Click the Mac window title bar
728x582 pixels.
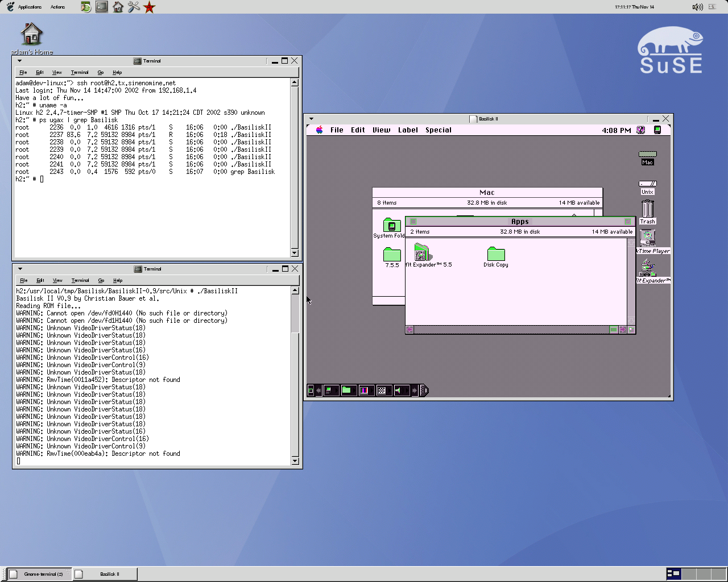tap(487, 193)
